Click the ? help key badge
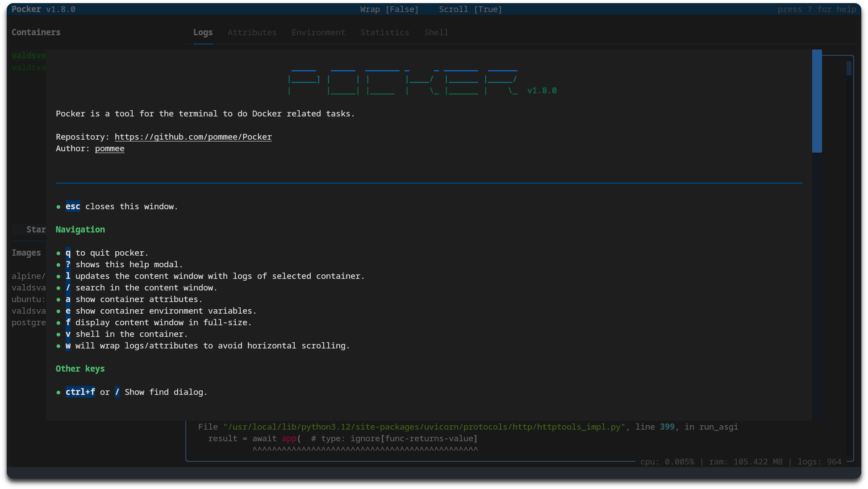 pyautogui.click(x=68, y=265)
